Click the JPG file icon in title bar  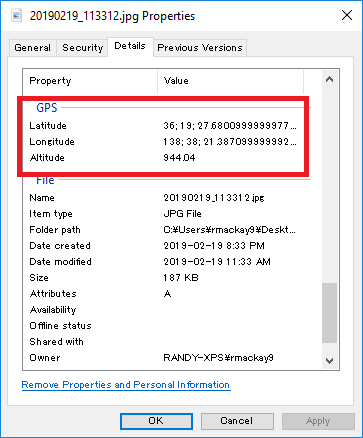[16, 15]
